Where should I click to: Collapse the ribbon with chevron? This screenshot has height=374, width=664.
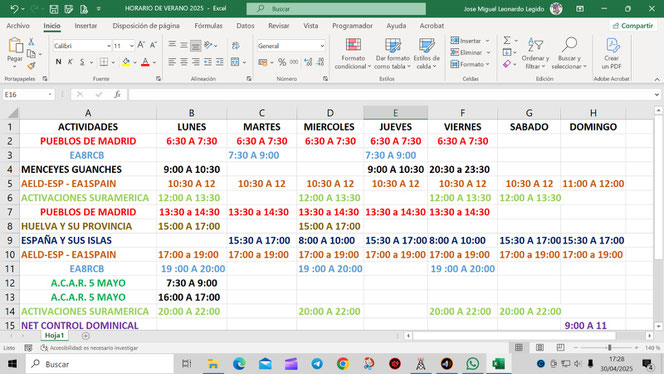point(657,79)
